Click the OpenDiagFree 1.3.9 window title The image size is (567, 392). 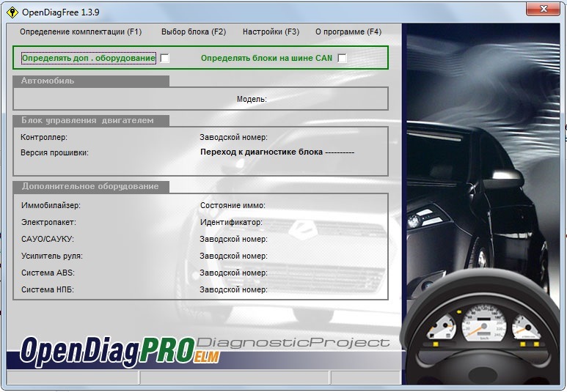coord(60,12)
